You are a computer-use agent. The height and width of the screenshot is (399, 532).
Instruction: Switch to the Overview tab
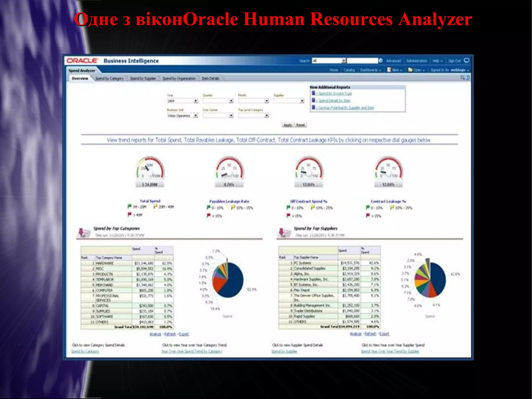point(80,78)
